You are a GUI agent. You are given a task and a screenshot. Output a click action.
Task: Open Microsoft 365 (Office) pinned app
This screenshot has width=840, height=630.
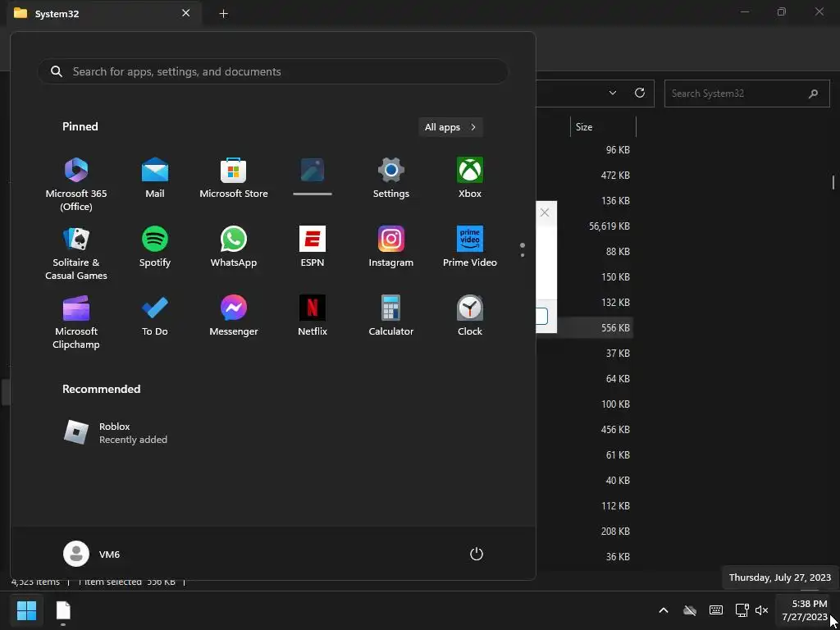[x=76, y=185]
